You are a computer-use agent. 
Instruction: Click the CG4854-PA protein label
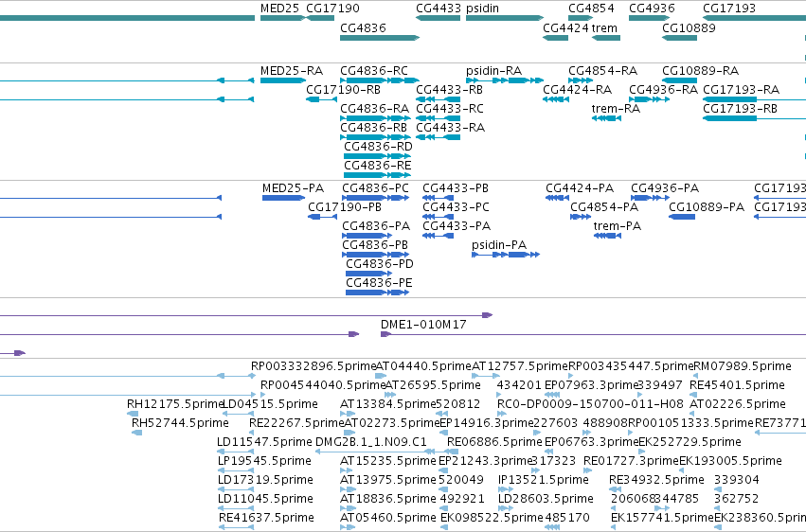604,207
